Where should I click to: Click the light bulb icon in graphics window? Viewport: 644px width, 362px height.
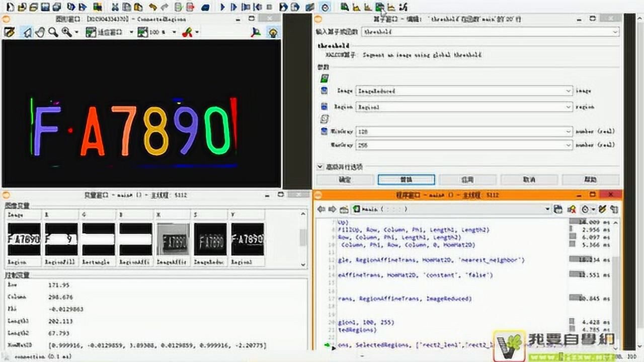(273, 32)
